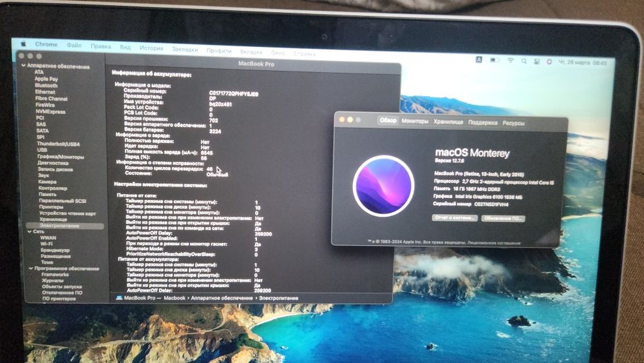Select FireWire in the sidebar

coord(45,105)
